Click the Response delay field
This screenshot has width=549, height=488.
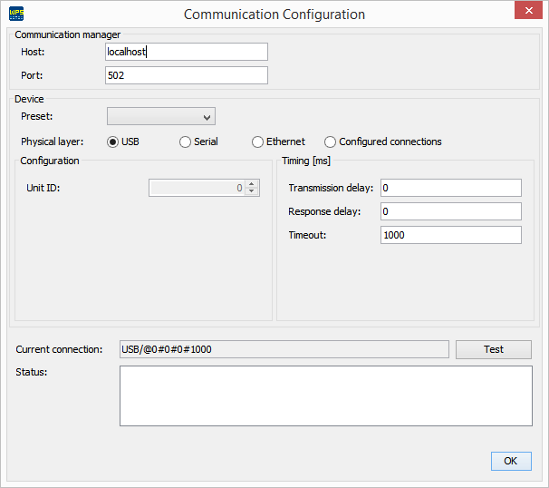pos(451,211)
